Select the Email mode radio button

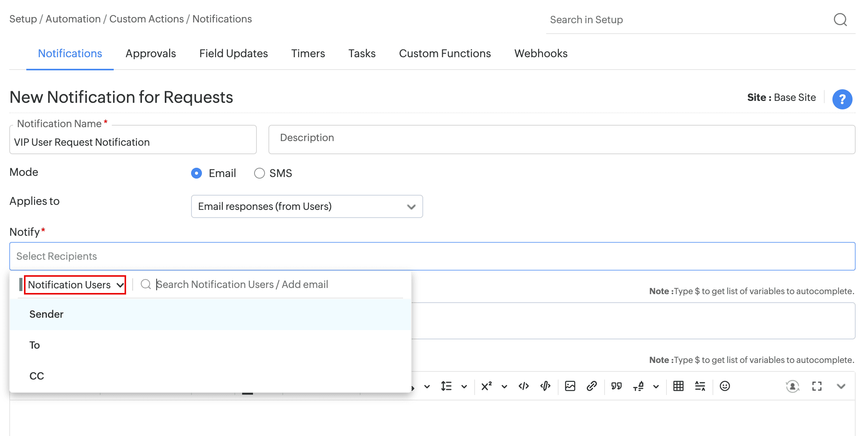coord(196,173)
